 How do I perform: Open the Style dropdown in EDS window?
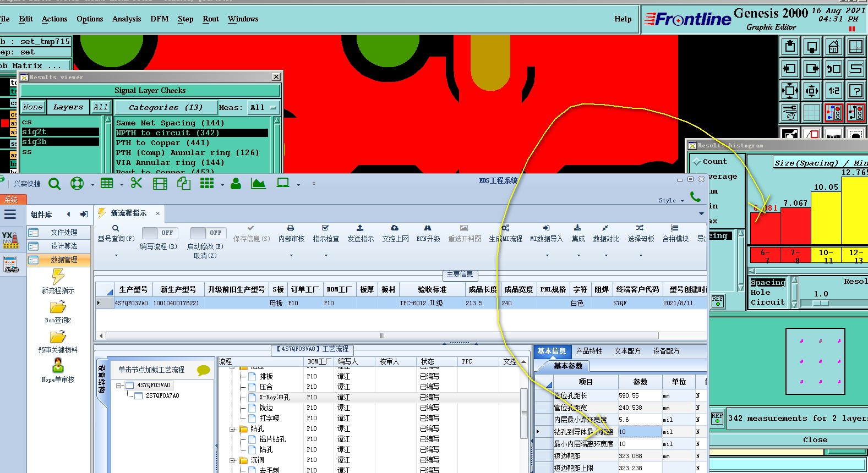(672, 200)
